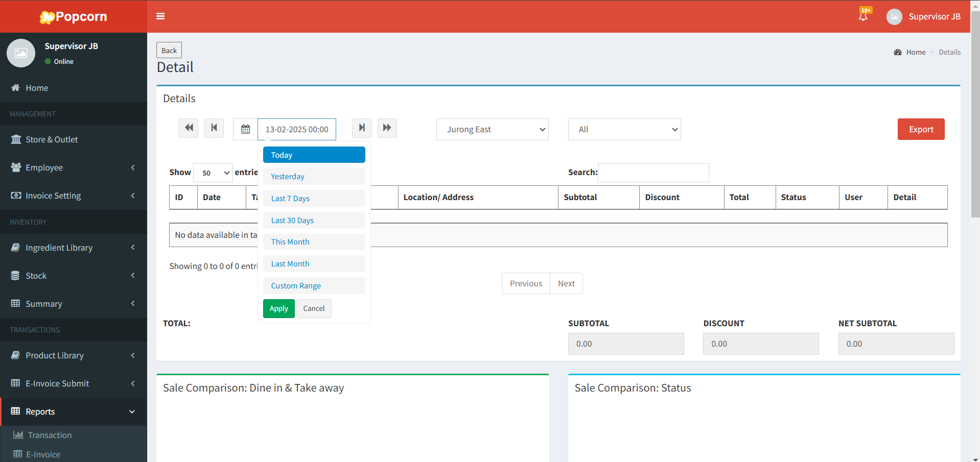This screenshot has height=462, width=980.
Task: Click the Transaction bar chart icon
Action: click(x=18, y=435)
